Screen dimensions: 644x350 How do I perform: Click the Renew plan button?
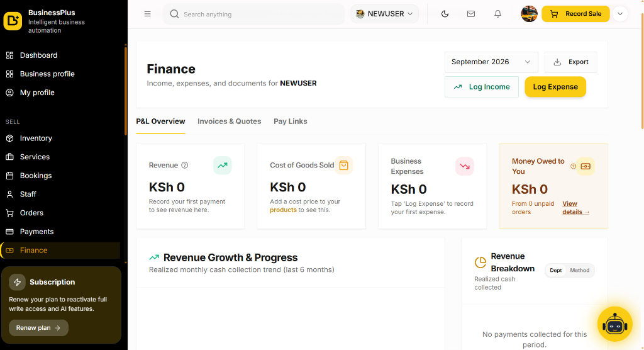(x=38, y=328)
